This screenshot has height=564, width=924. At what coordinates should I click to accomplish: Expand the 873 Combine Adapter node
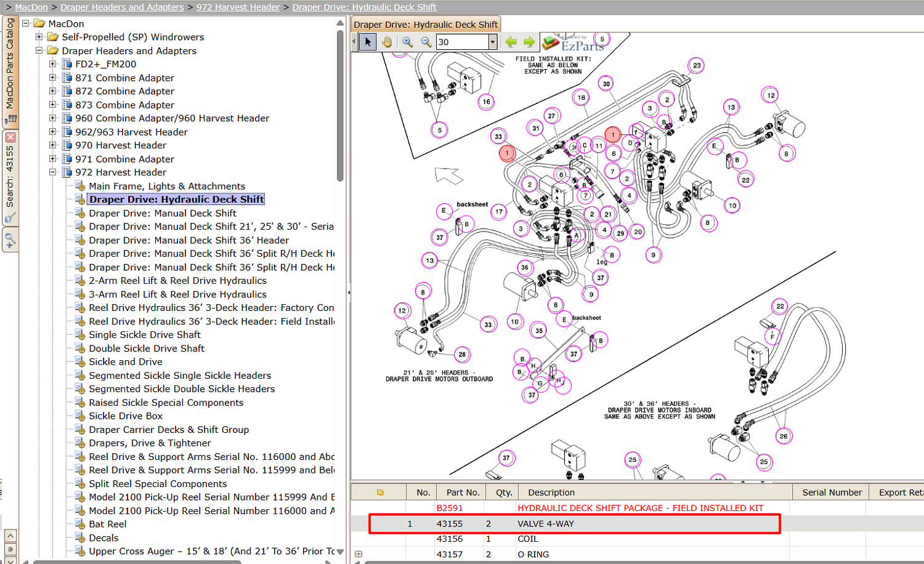(53, 105)
